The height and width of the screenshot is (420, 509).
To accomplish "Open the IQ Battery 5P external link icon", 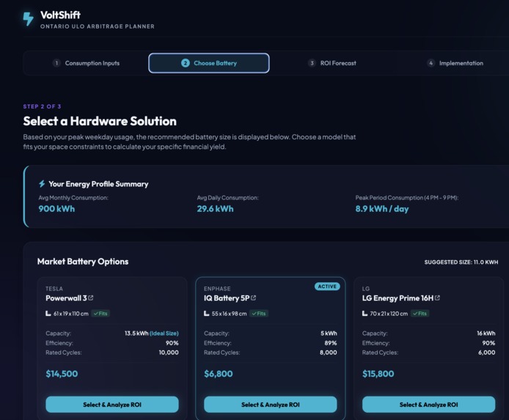I will click(254, 298).
